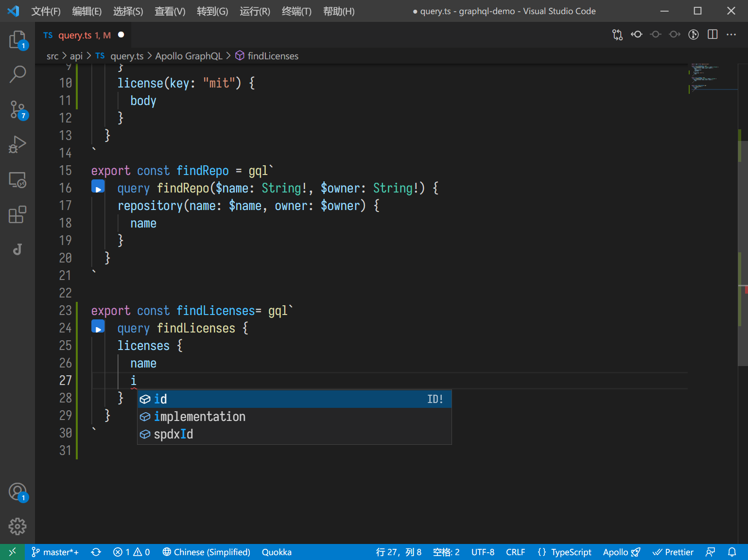Go to previous commit revision icon
The image size is (748, 560).
coord(636,35)
